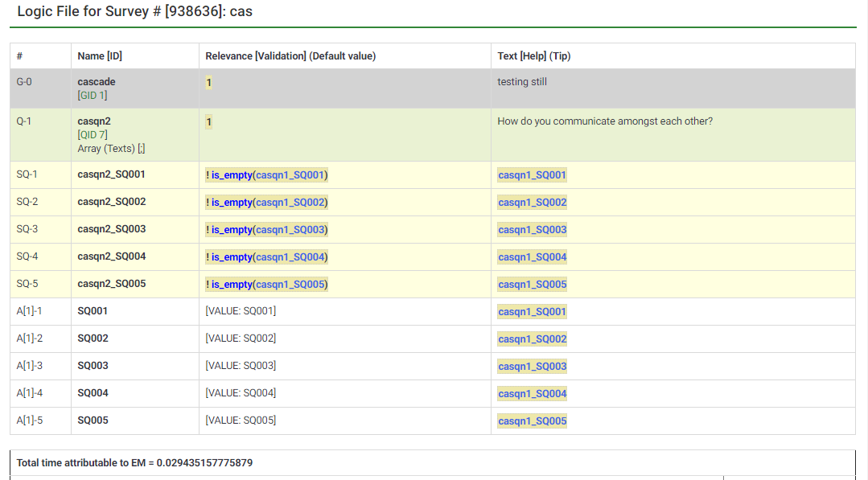Click casqn1_SQ002 in the SQ-2 relevance expression
Viewport: 868px width, 480px height.
click(x=290, y=203)
